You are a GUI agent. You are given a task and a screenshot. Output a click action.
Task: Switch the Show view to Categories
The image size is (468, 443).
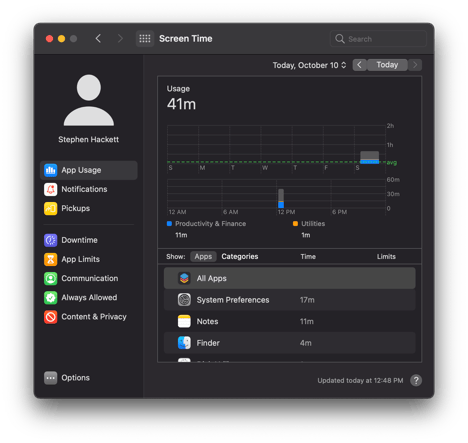240,256
